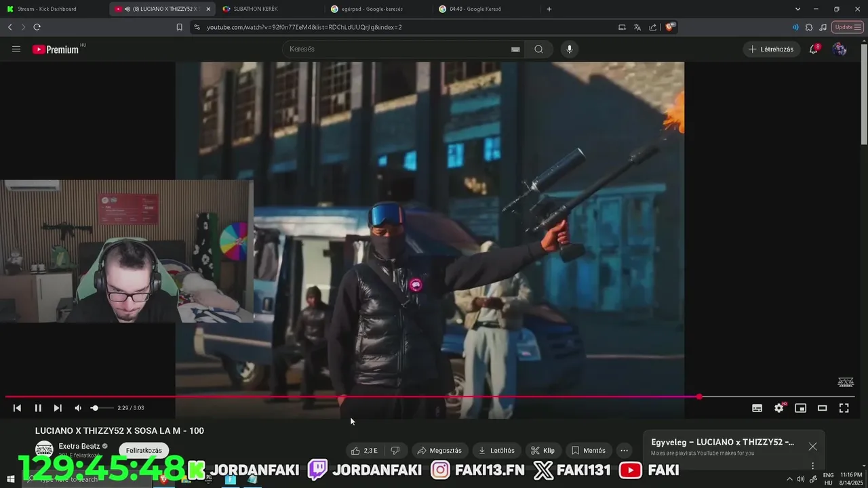This screenshot has width=868, height=488.
Task: Open Exetra Beatz channel name
Action: 79,446
